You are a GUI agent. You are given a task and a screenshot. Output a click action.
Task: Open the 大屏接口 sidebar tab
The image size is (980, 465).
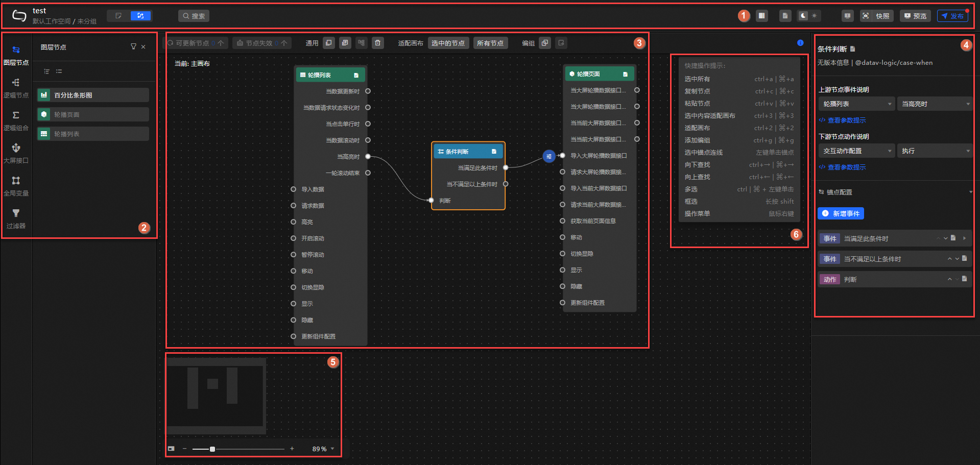(16, 154)
